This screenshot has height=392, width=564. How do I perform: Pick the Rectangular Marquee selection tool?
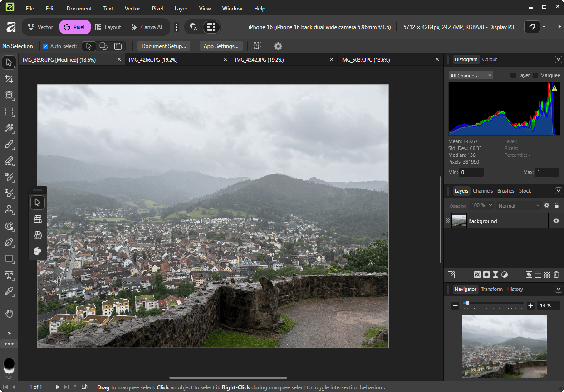(x=9, y=112)
